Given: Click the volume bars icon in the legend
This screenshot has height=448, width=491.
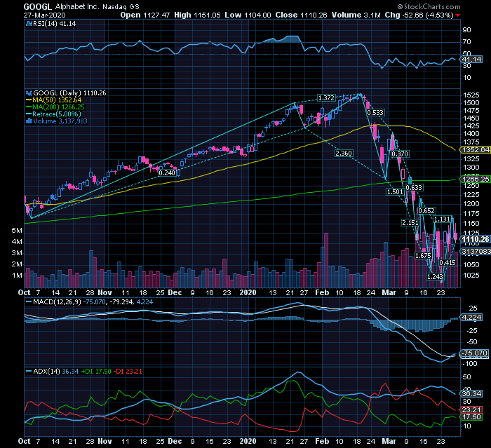Looking at the screenshot, I should [29, 121].
